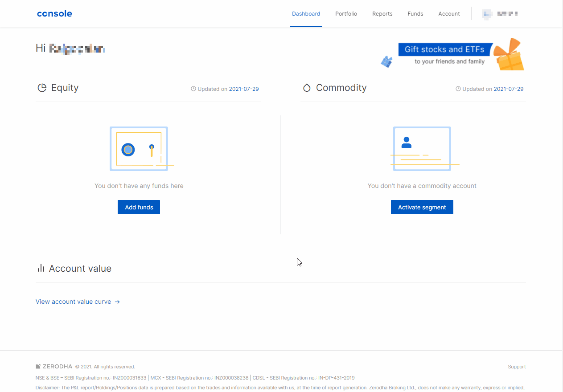The image size is (563, 392).
Task: Open the Gift stocks and ETFs banner
Action: (452, 54)
